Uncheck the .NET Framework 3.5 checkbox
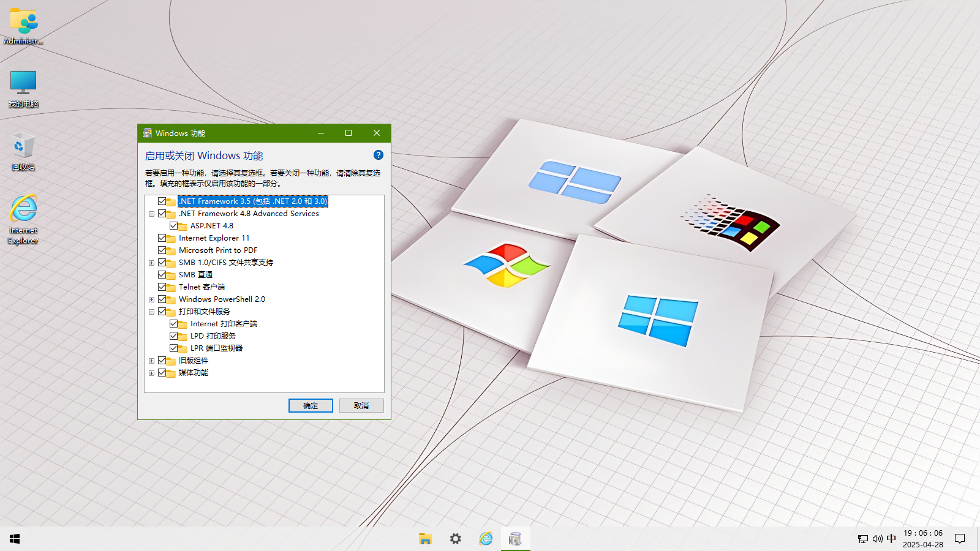 tap(162, 201)
